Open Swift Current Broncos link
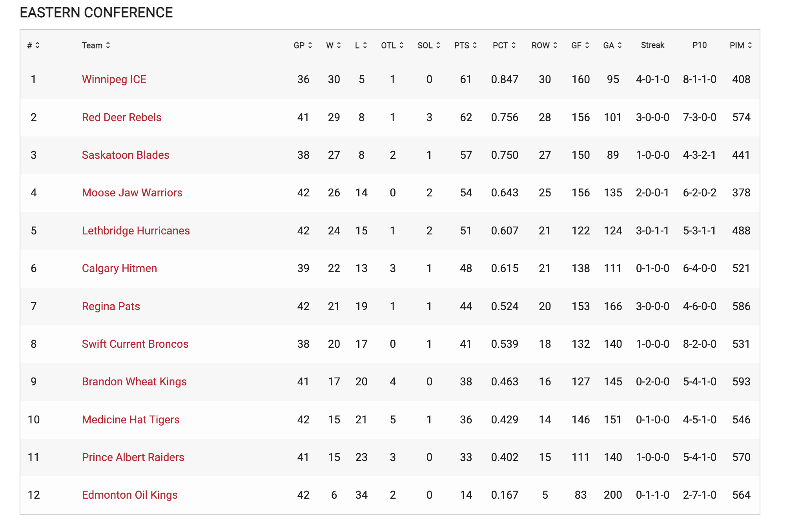The width and height of the screenshot is (791, 532). pos(135,344)
